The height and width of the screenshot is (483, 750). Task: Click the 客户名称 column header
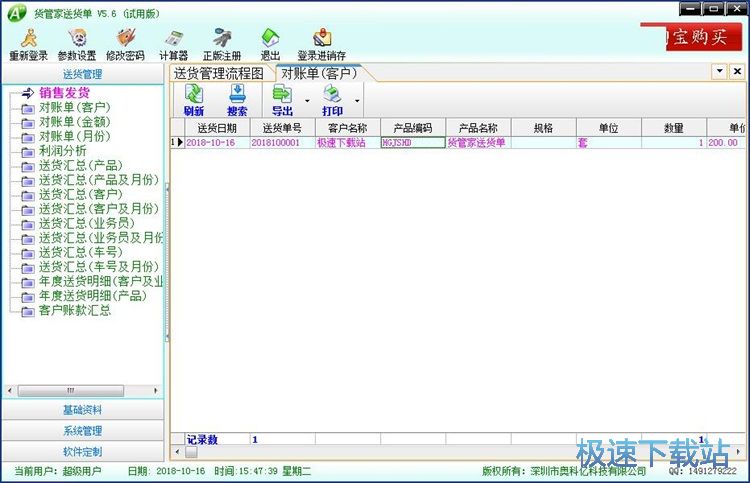tap(348, 128)
